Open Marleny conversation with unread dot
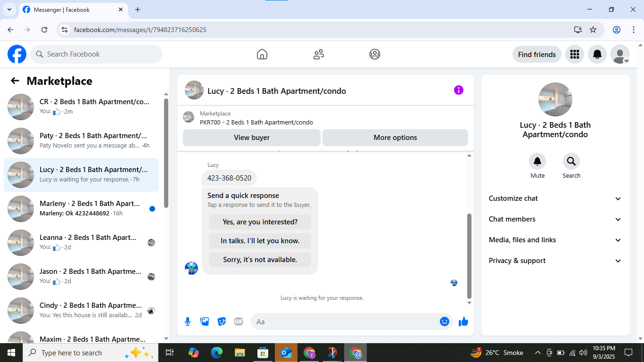Image resolution: width=644 pixels, height=362 pixels. click(x=81, y=208)
